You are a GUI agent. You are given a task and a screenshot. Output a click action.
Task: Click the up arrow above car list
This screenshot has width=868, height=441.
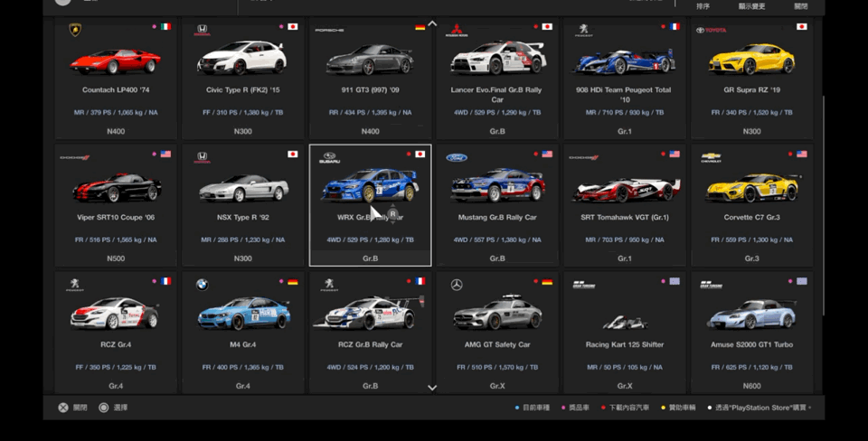(x=432, y=23)
